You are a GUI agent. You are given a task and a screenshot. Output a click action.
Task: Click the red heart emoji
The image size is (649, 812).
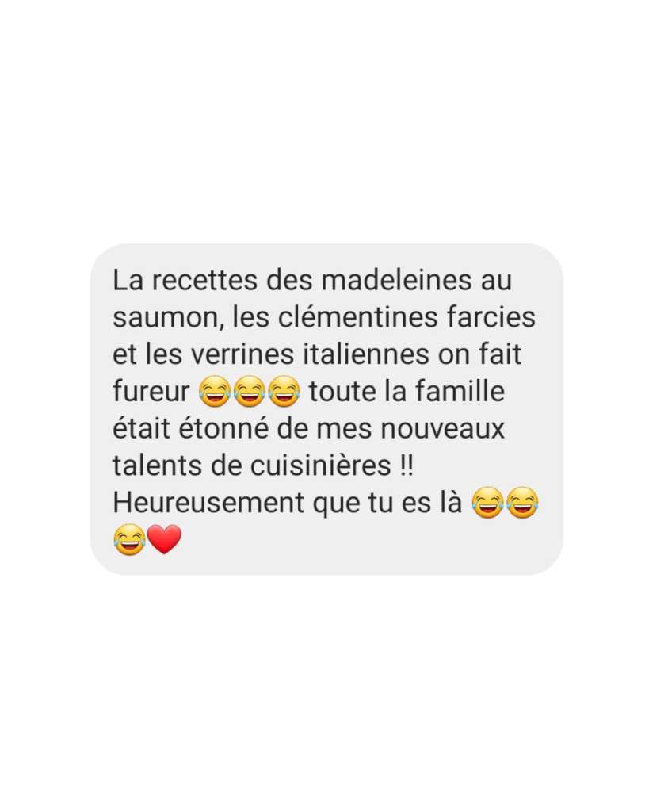pyautogui.click(x=165, y=539)
